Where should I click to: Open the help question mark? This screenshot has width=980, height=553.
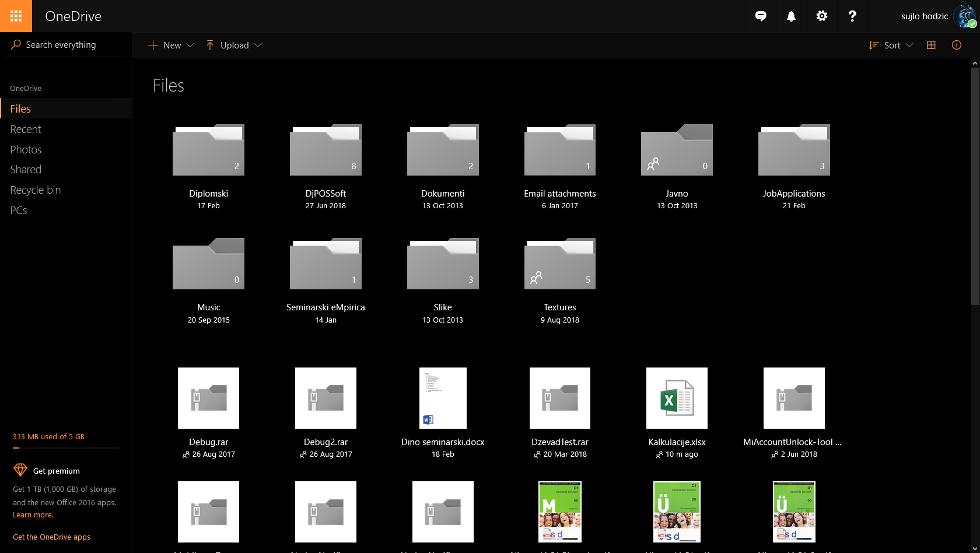click(852, 16)
